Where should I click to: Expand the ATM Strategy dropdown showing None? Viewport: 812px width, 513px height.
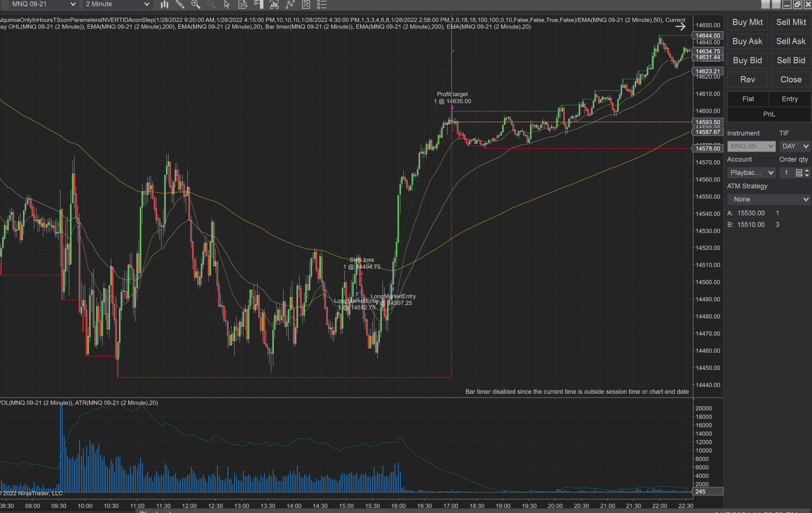(x=769, y=199)
